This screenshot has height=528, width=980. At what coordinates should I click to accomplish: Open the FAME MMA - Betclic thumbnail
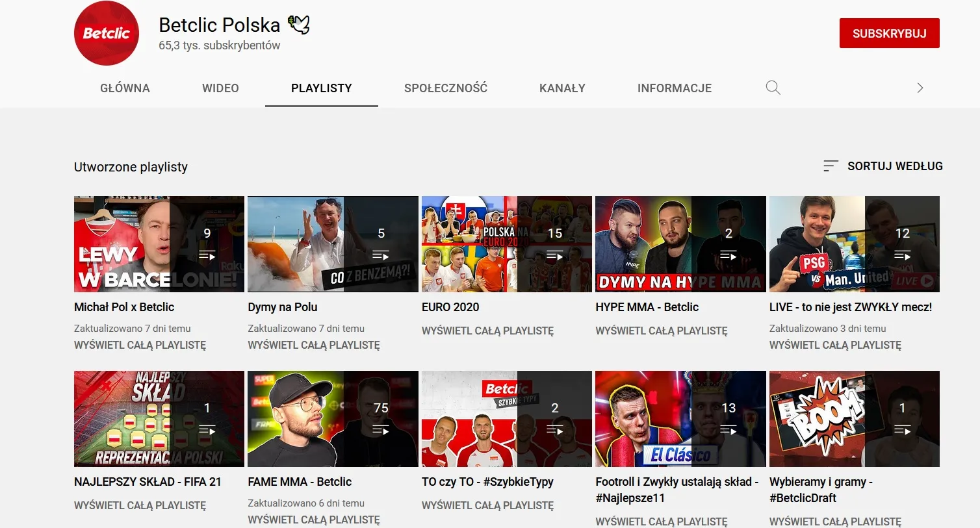pos(333,419)
